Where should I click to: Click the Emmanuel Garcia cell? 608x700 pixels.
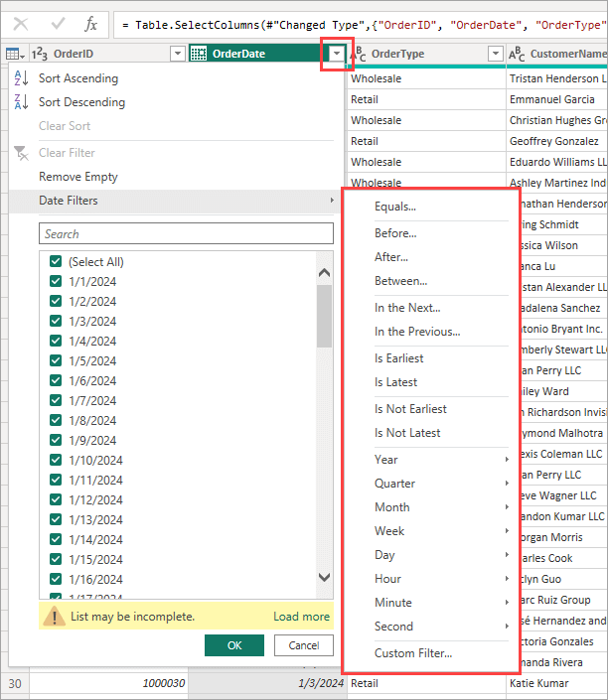pos(556,99)
